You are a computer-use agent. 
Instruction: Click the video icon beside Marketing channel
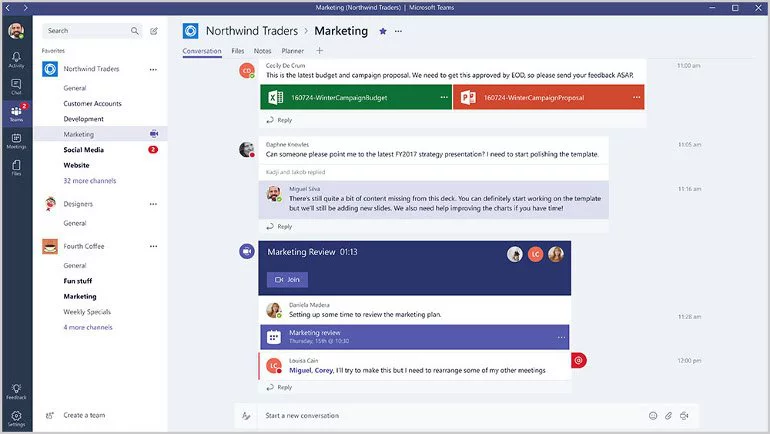154,134
